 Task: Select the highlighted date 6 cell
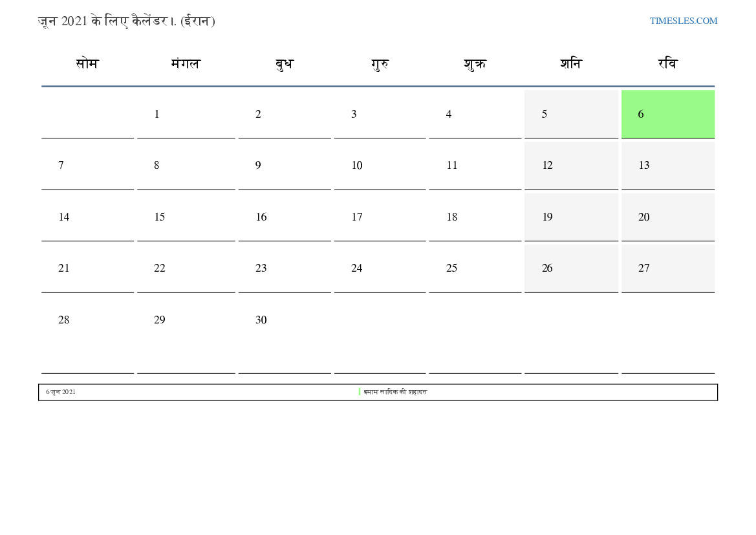point(667,114)
